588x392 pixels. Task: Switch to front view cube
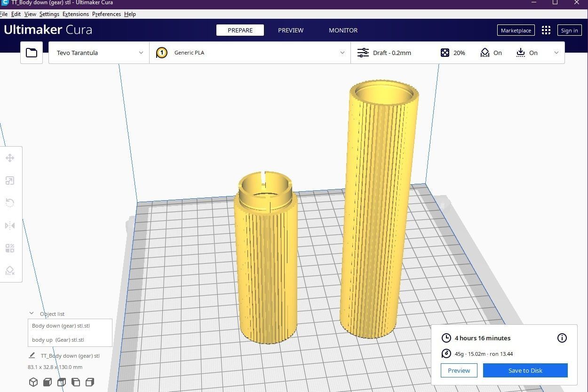(48, 382)
